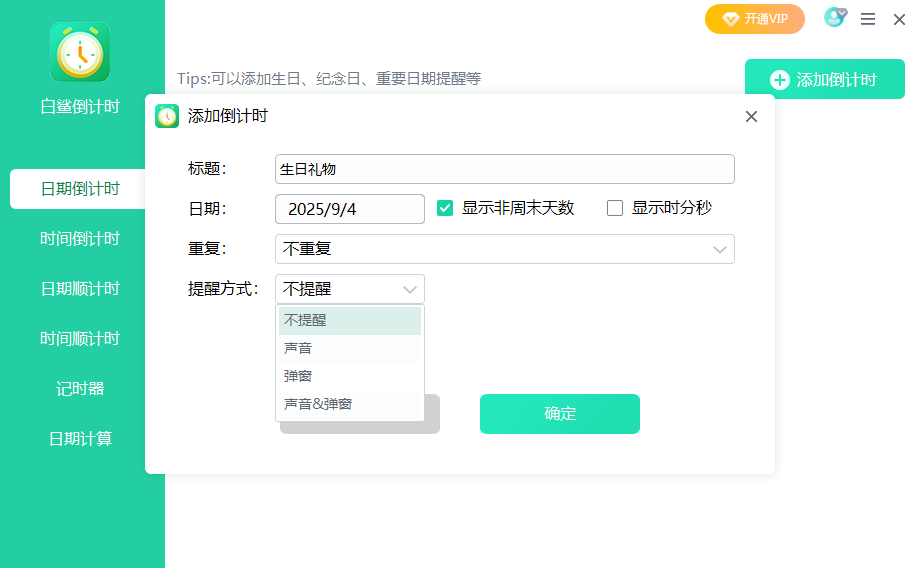
Task: Click the plus icon on 添加倒计时
Action: 780,80
